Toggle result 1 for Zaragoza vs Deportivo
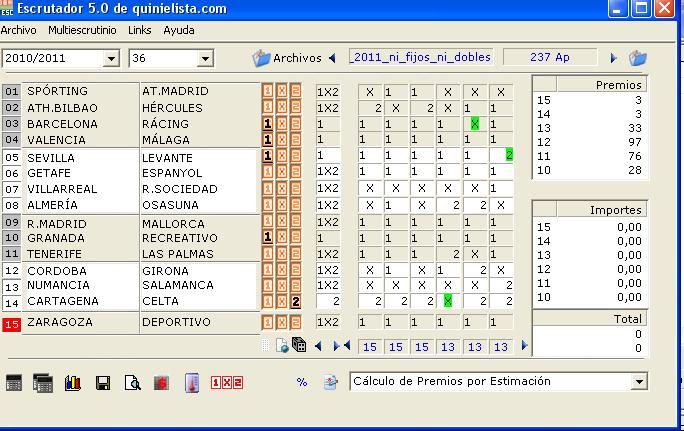 267,322
